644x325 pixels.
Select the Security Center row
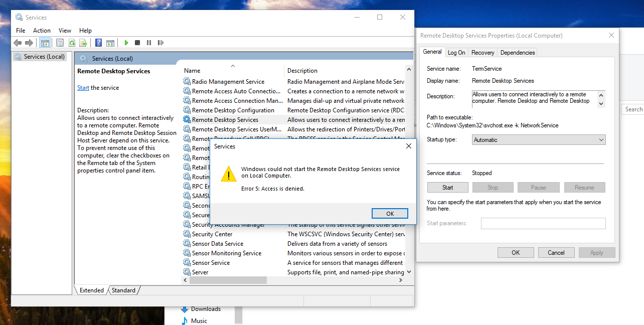pyautogui.click(x=293, y=234)
